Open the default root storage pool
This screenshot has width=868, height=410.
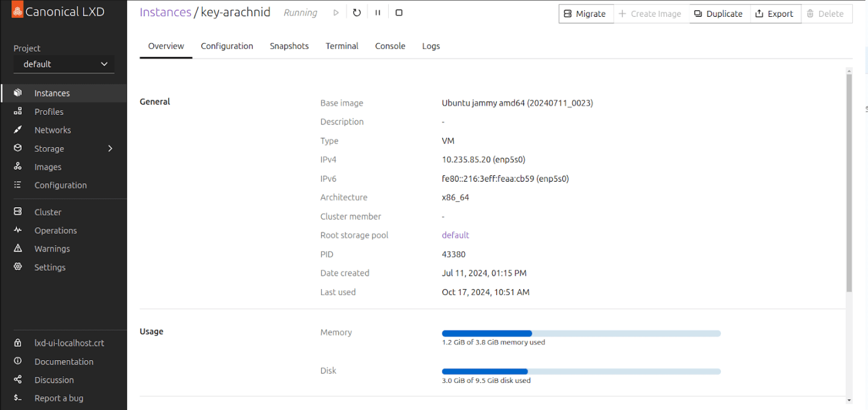point(455,235)
